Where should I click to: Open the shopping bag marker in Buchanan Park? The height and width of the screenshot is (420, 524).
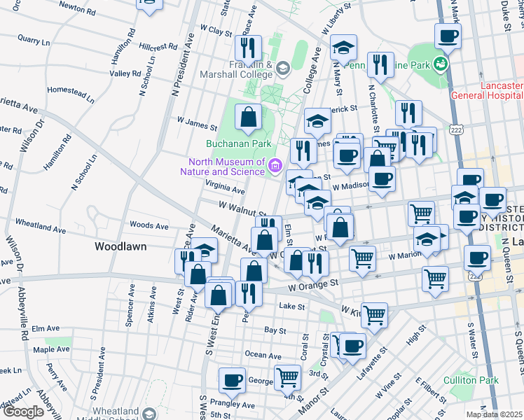tap(248, 118)
